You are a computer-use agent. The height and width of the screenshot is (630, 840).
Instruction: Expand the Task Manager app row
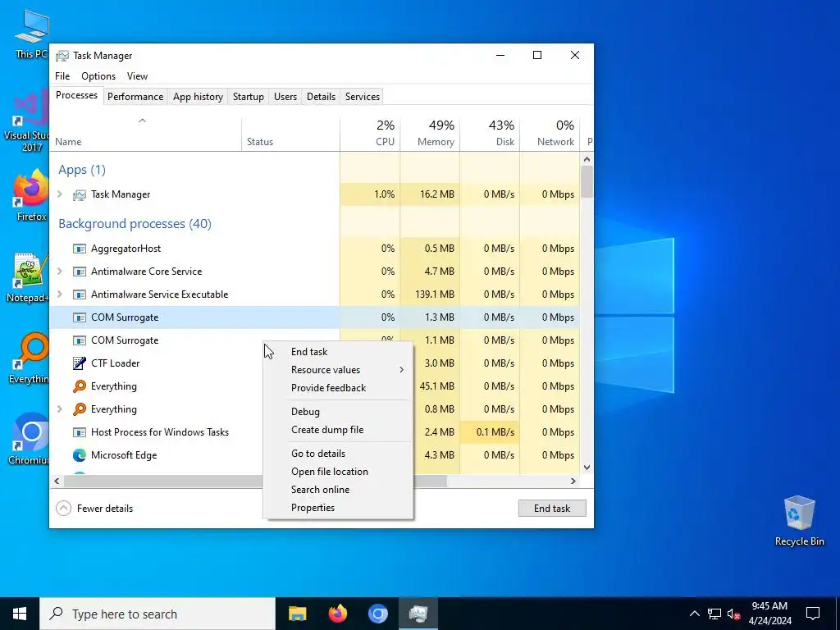pos(59,194)
